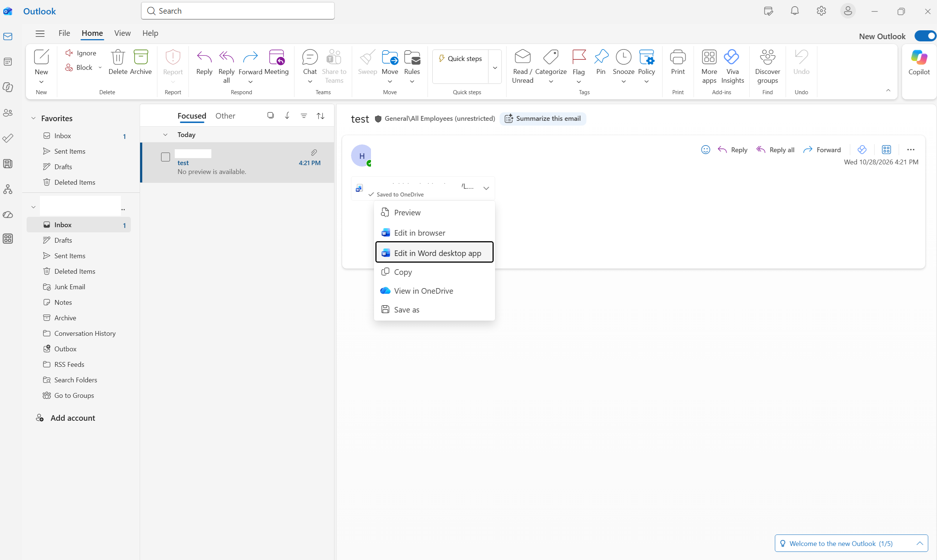Collapse the ribbon with the chevron
The width and height of the screenshot is (937, 560).
[888, 91]
